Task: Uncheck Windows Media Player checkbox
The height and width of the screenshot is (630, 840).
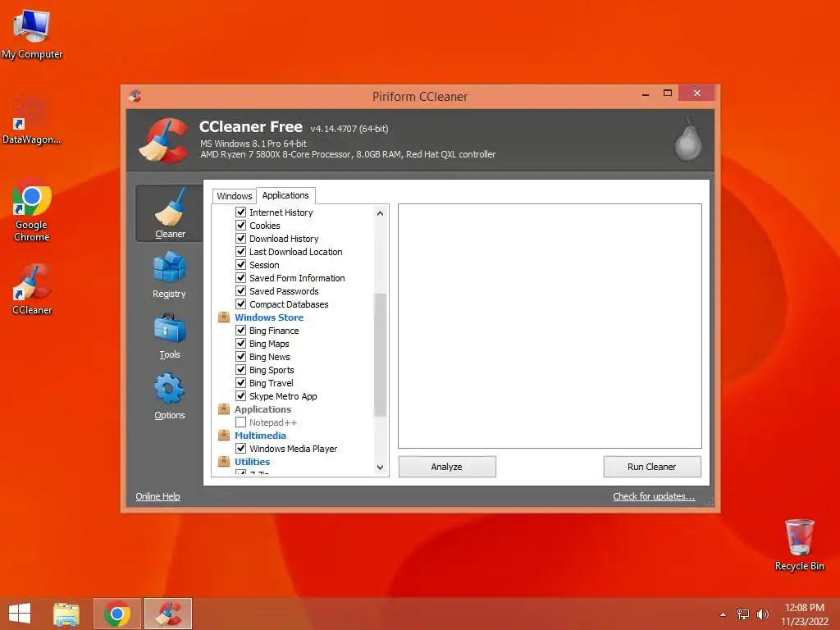Action: tap(241, 449)
